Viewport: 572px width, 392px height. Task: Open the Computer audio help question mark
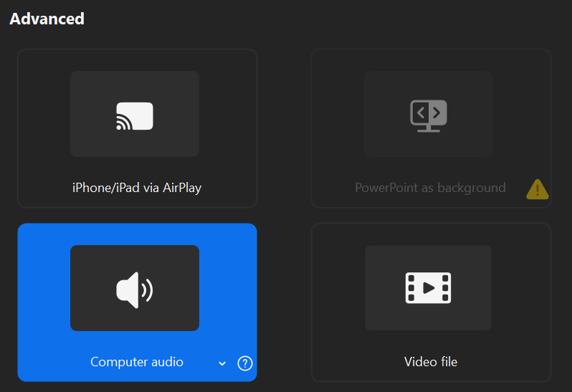pyautogui.click(x=244, y=363)
